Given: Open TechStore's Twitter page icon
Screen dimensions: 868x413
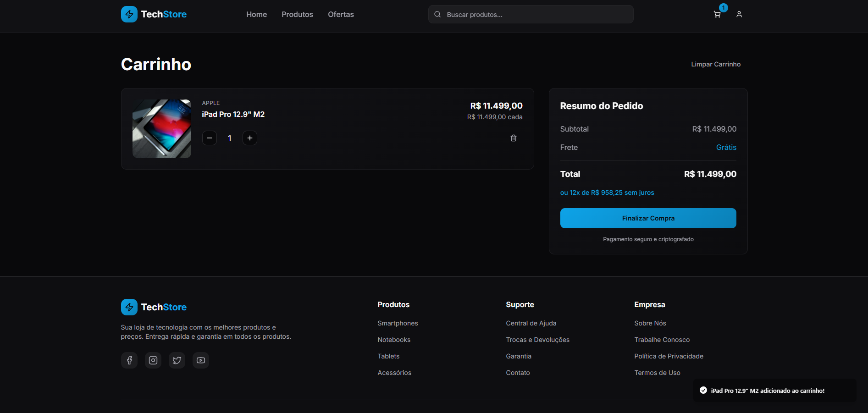Looking at the screenshot, I should (x=177, y=360).
